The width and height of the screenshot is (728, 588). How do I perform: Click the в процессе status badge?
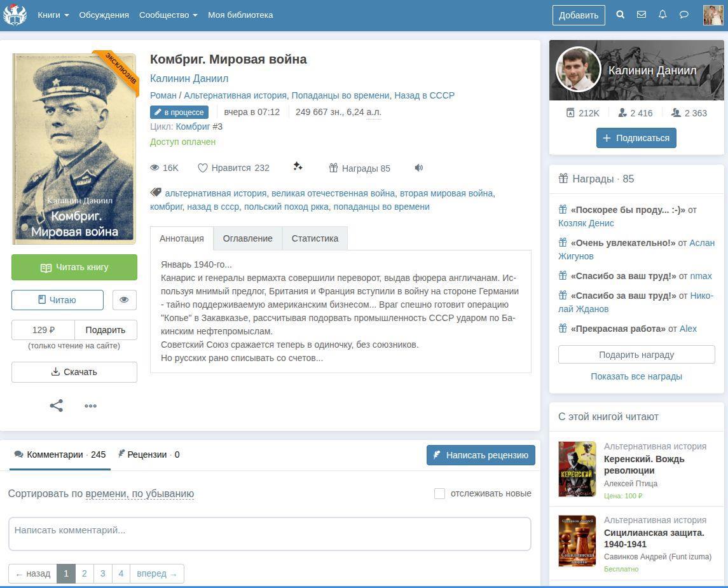click(x=179, y=113)
